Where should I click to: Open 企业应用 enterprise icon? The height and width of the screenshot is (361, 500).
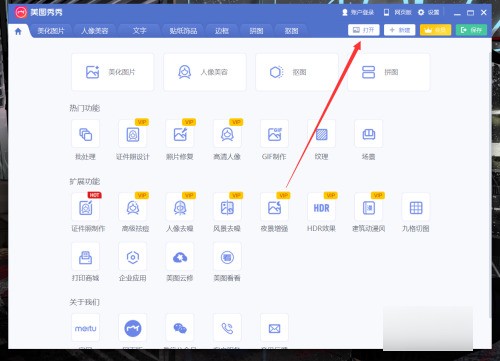[133, 257]
